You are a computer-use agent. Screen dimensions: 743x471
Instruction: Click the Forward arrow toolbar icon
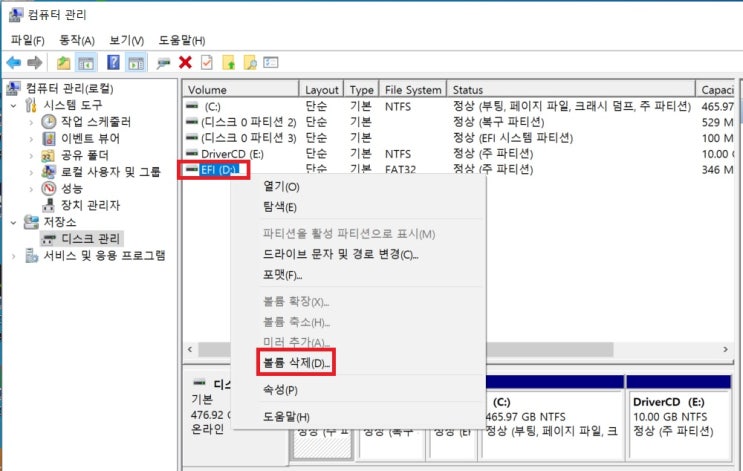click(x=35, y=62)
